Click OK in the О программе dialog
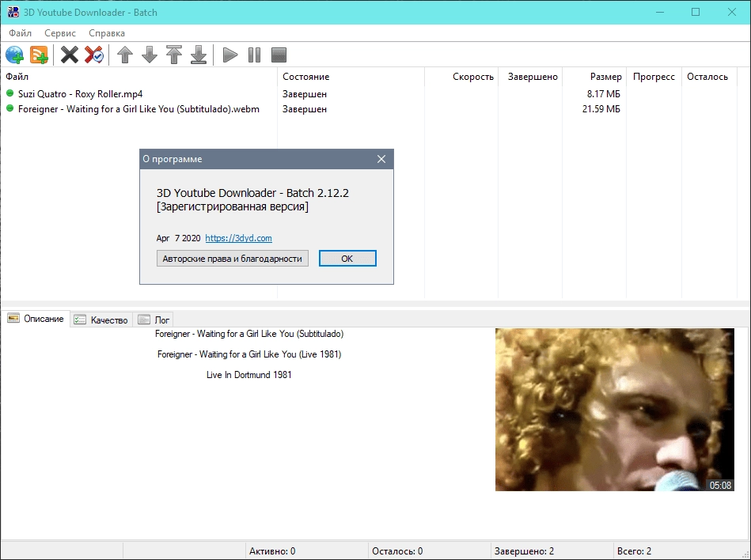Image resolution: width=751 pixels, height=560 pixels. tap(347, 259)
